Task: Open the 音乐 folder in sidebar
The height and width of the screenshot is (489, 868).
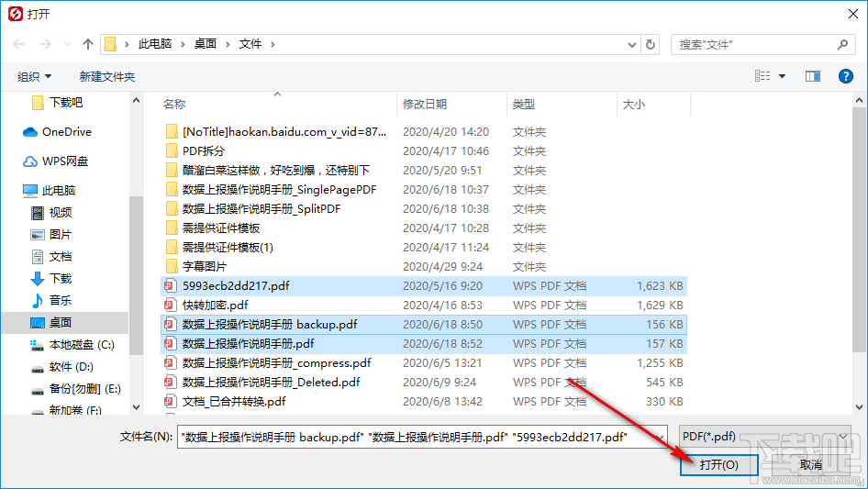Action: (x=51, y=300)
